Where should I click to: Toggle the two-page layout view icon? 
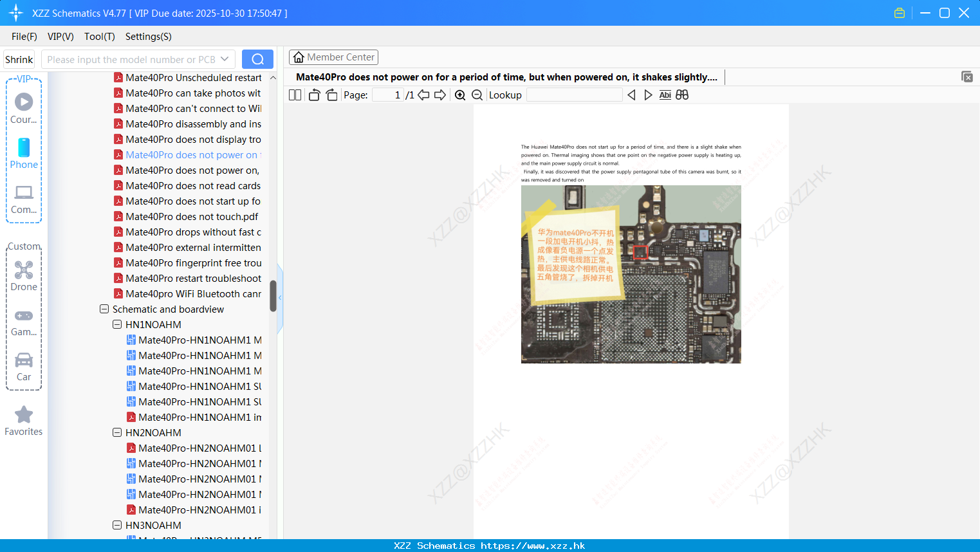295,95
